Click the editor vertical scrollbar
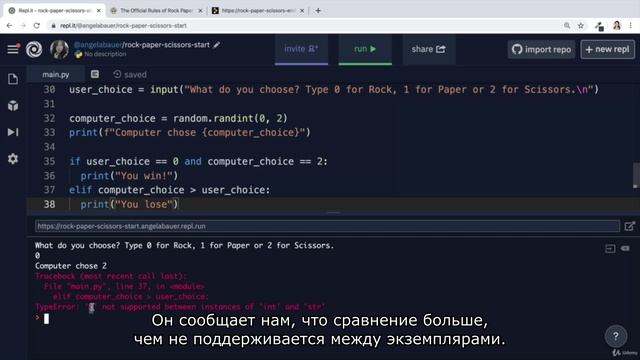The width and height of the screenshot is (640, 360). pyautogui.click(x=635, y=175)
